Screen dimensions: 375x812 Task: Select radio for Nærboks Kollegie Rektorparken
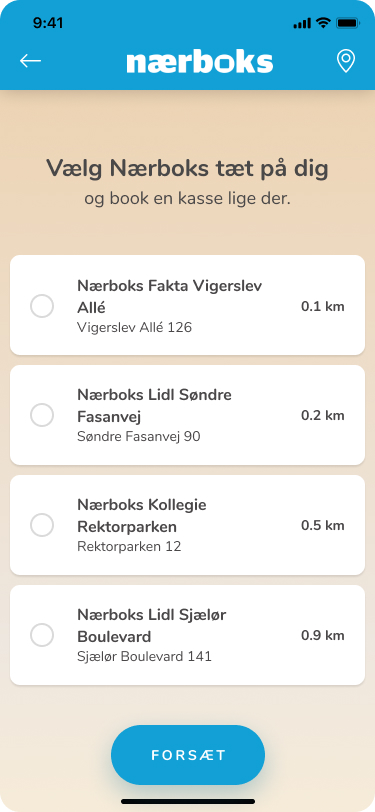[42, 525]
